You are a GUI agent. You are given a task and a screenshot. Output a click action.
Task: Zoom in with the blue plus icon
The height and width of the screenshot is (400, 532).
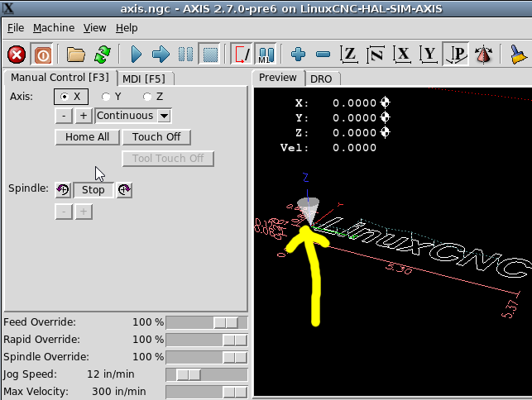pyautogui.click(x=298, y=55)
